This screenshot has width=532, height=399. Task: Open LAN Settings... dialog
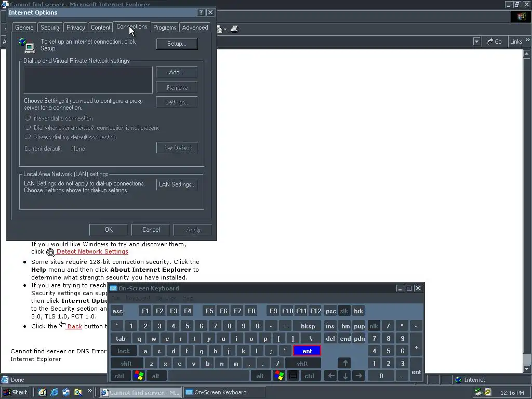click(x=177, y=184)
